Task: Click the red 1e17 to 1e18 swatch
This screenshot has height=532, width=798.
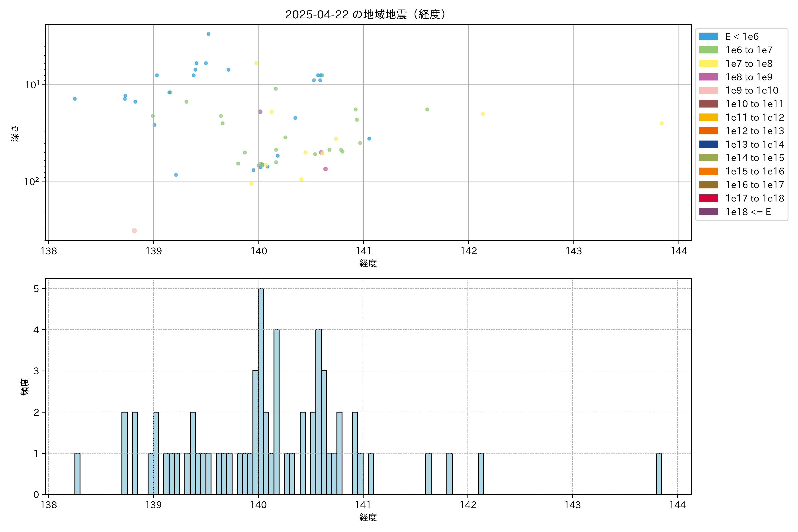Action: pyautogui.click(x=708, y=198)
